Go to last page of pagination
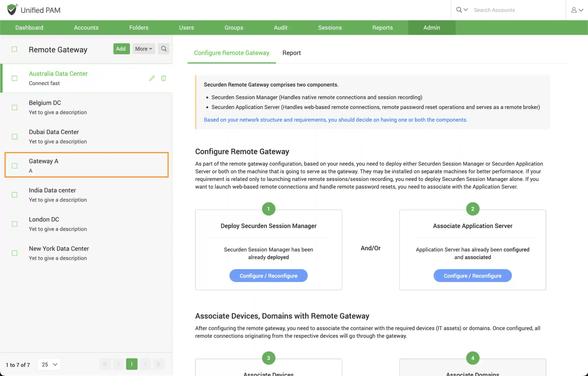 [159, 364]
